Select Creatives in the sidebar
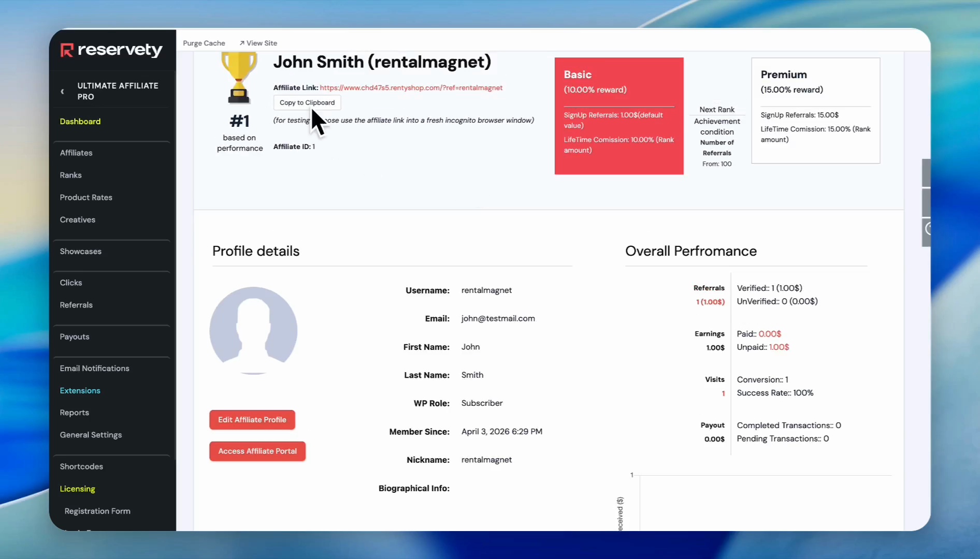The width and height of the screenshot is (980, 559). [77, 219]
